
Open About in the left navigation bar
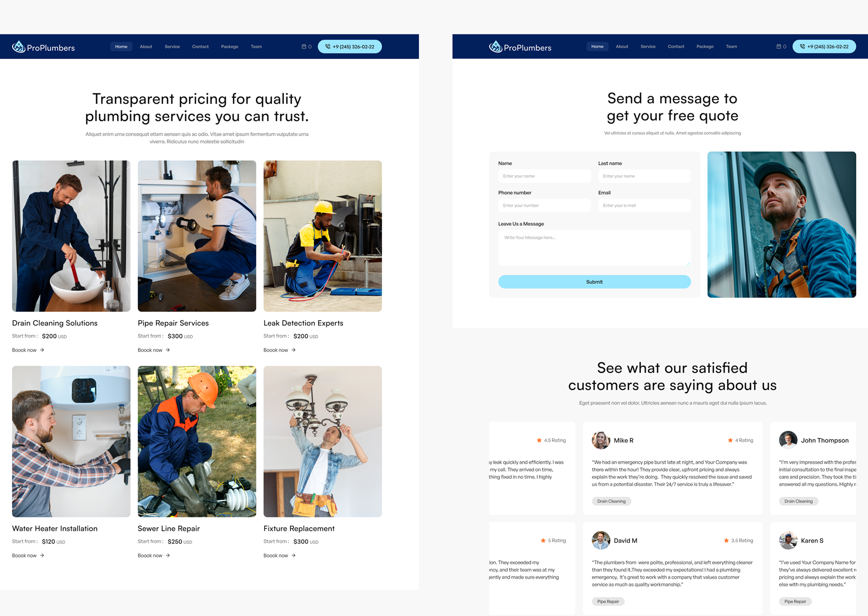146,47
